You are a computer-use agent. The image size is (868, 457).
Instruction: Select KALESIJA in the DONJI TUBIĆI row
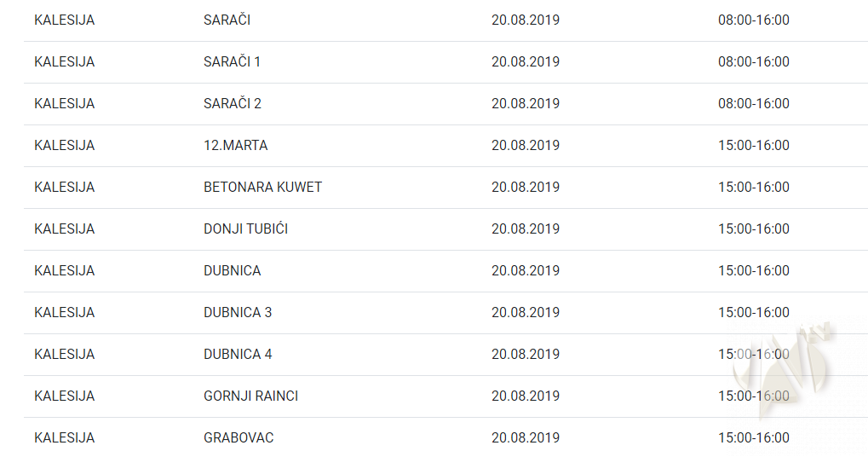[64, 229]
